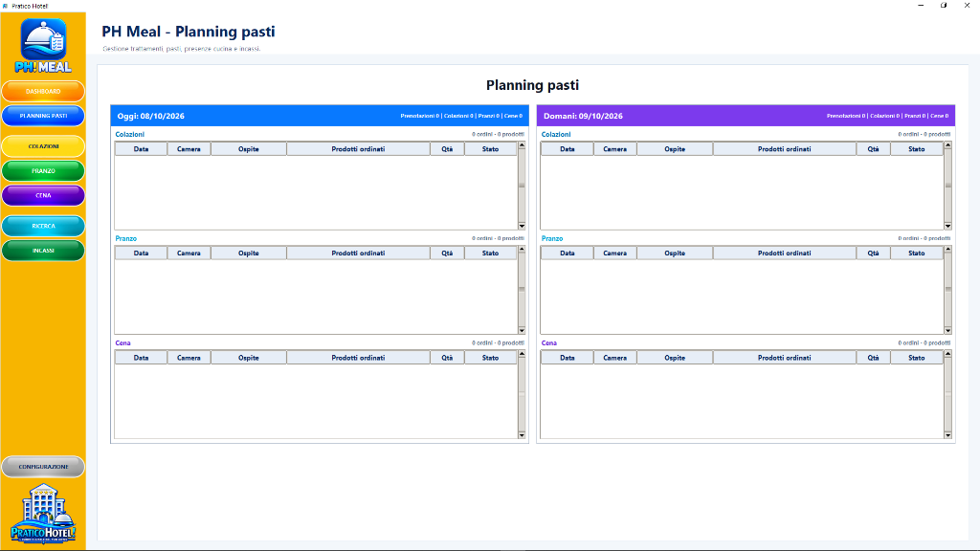Click the Planning pasti heading
Screen dimensions: 980x551
coord(532,85)
